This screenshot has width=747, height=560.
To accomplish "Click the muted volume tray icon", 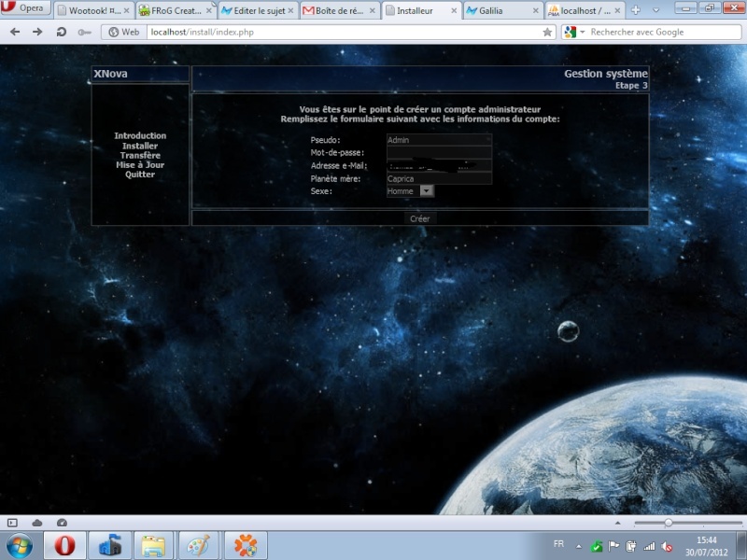I will tap(667, 547).
